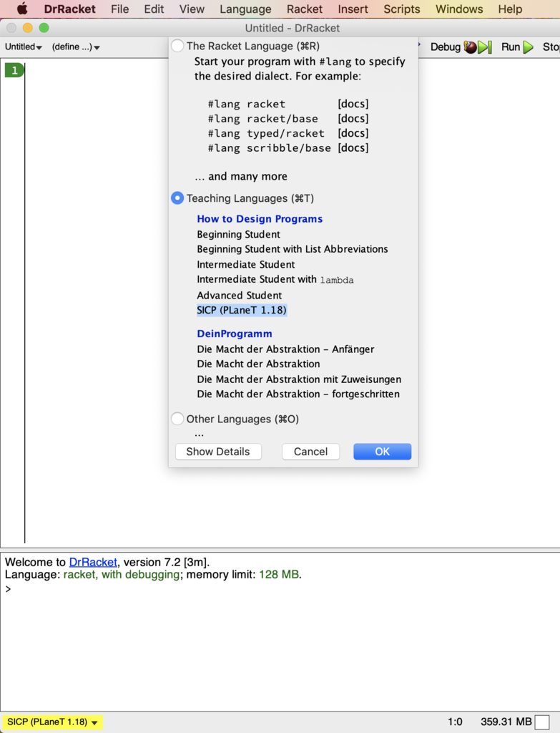
Task: Choose Advanced Student language
Action: click(x=239, y=296)
